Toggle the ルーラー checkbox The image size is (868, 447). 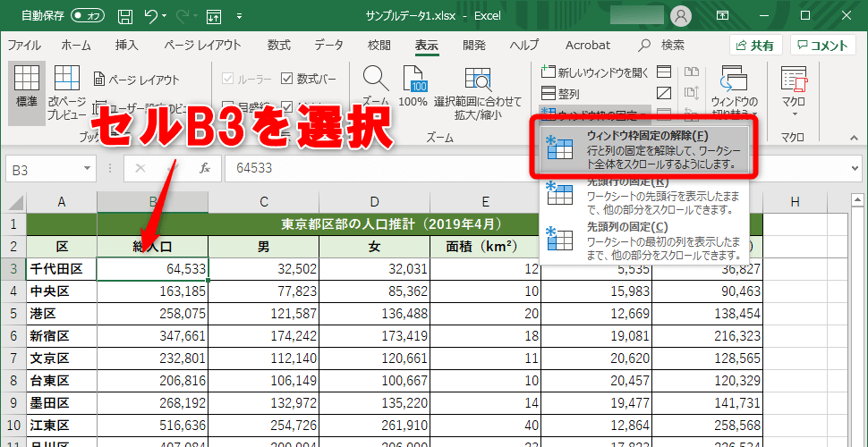coord(226,79)
